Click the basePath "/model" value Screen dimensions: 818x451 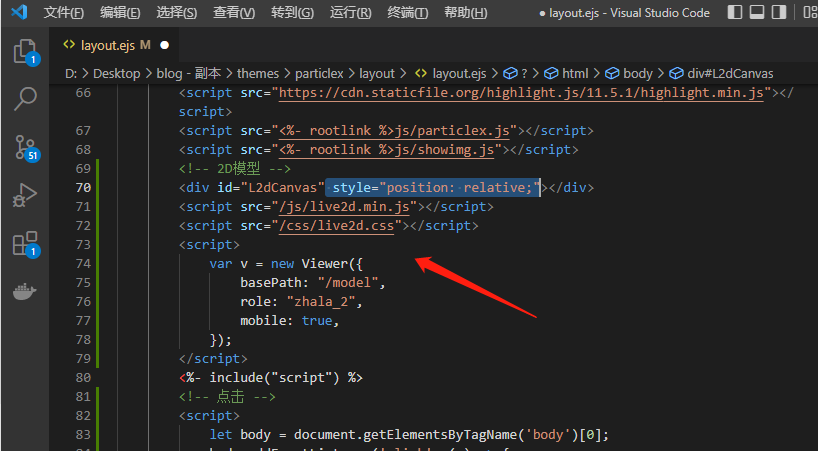(x=347, y=283)
